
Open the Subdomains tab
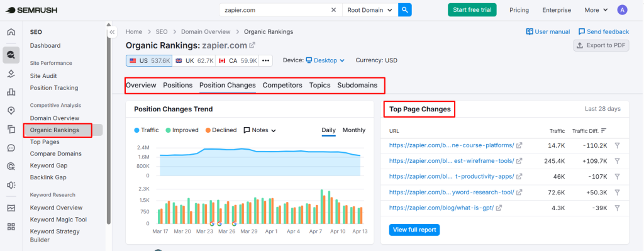coord(357,86)
